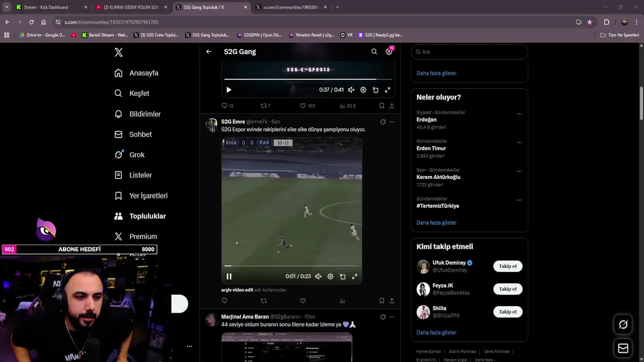Search within the S2G Gang community
The height and width of the screenshot is (362, 644).
pyautogui.click(x=374, y=51)
